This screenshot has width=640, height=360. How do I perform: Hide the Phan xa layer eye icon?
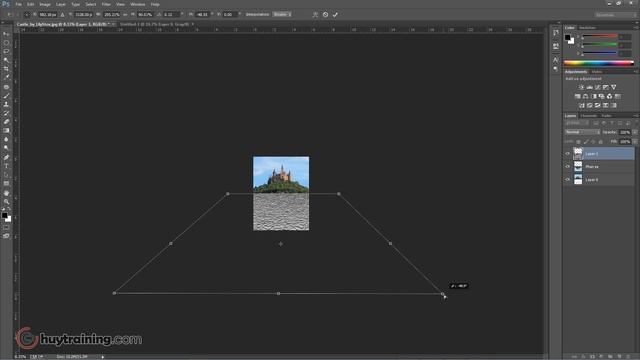(567, 167)
